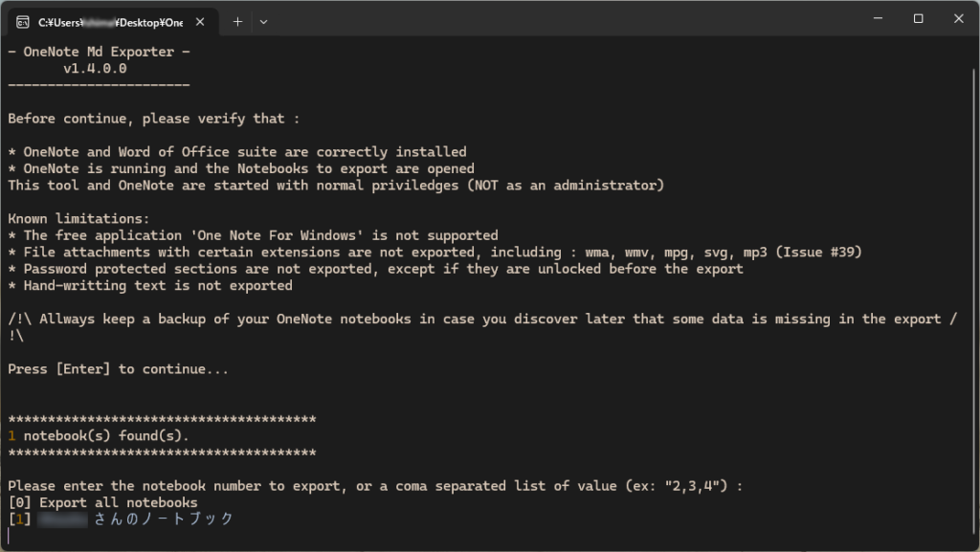This screenshot has height=552, width=980.
Task: Click the "Before continue, please verify that" line
Action: (x=153, y=119)
